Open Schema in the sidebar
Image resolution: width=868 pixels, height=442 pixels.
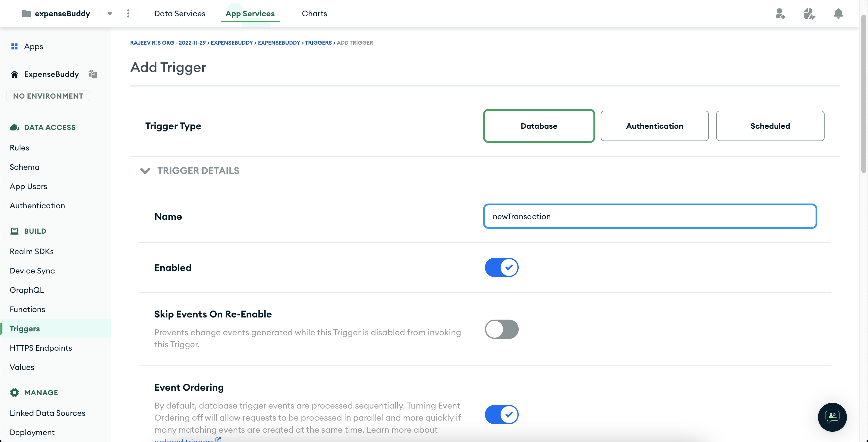[x=24, y=167]
